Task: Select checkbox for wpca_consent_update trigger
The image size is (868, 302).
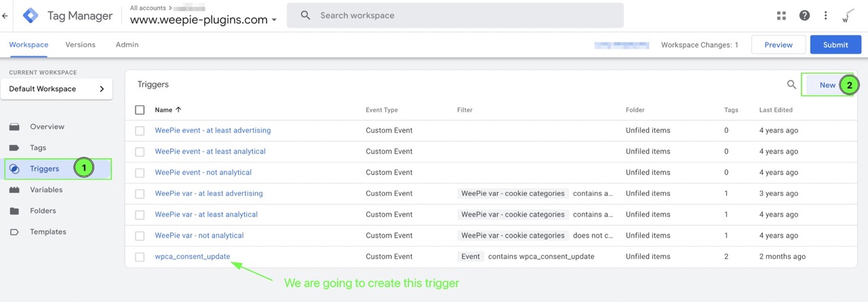Action: point(140,257)
